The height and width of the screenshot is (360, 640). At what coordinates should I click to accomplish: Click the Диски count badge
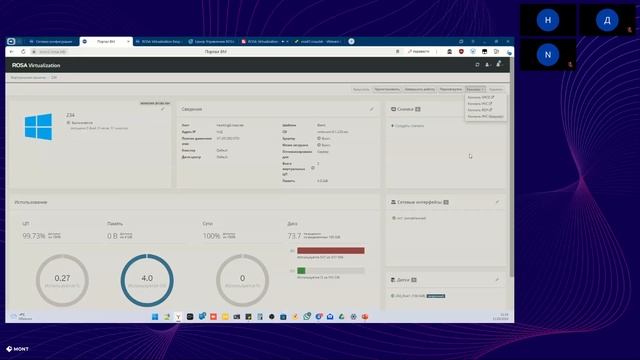click(x=414, y=280)
